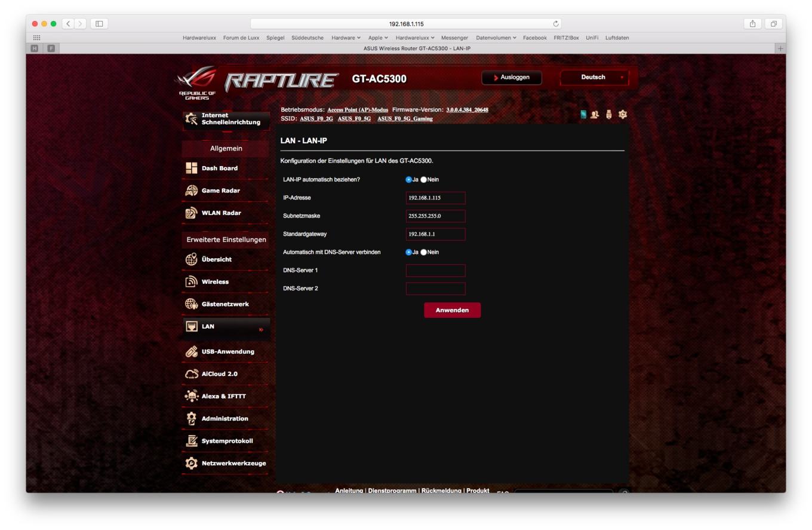The width and height of the screenshot is (812, 530).
Task: Open firmware version 3.0.0.4.384_20648 link
Action: tap(467, 110)
